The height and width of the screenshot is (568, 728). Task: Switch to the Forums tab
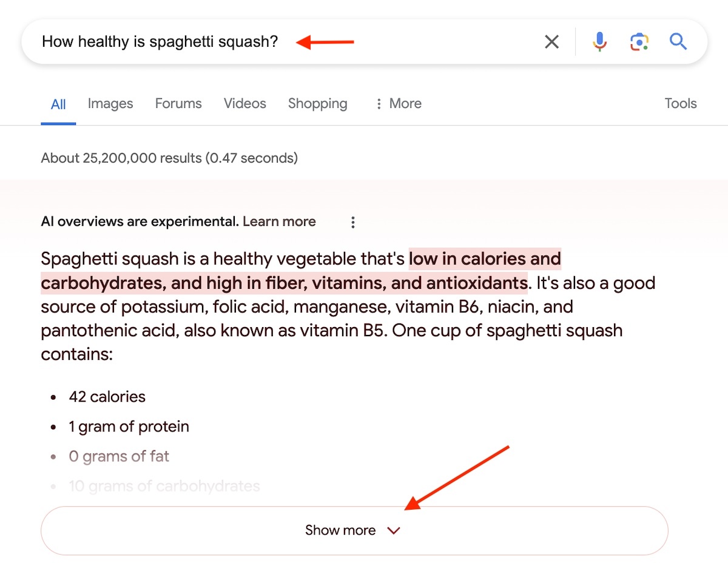[x=178, y=104]
